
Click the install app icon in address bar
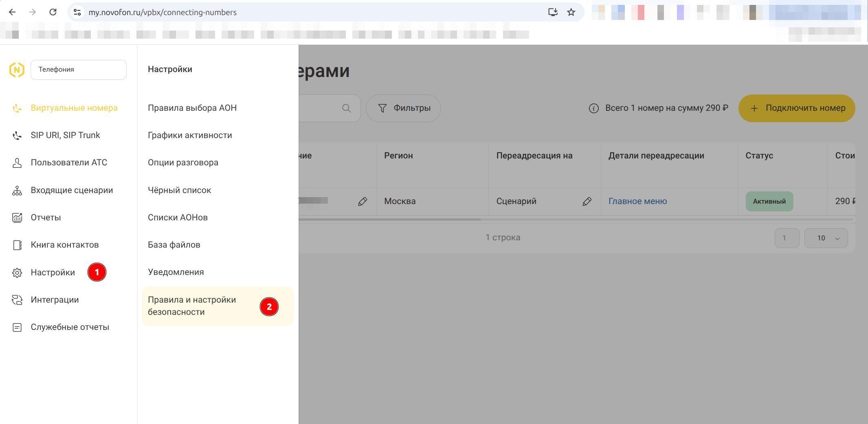pos(553,12)
